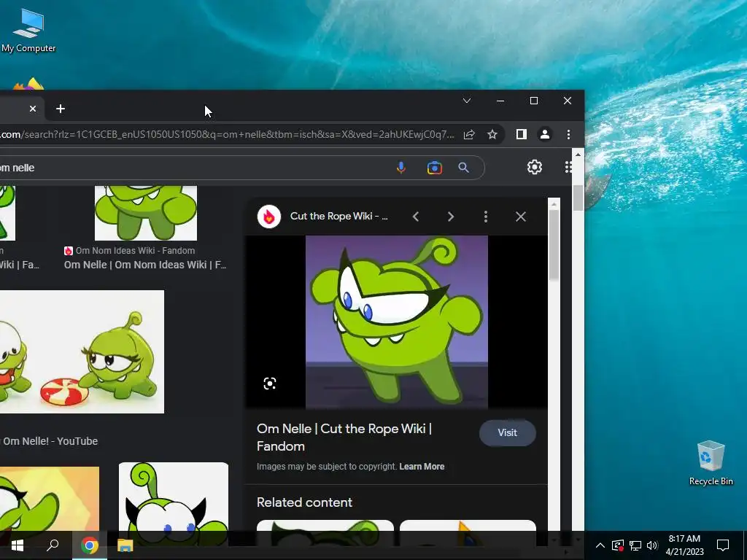The height and width of the screenshot is (560, 747).
Task: Click the Google search magnifier button
Action: point(463,168)
